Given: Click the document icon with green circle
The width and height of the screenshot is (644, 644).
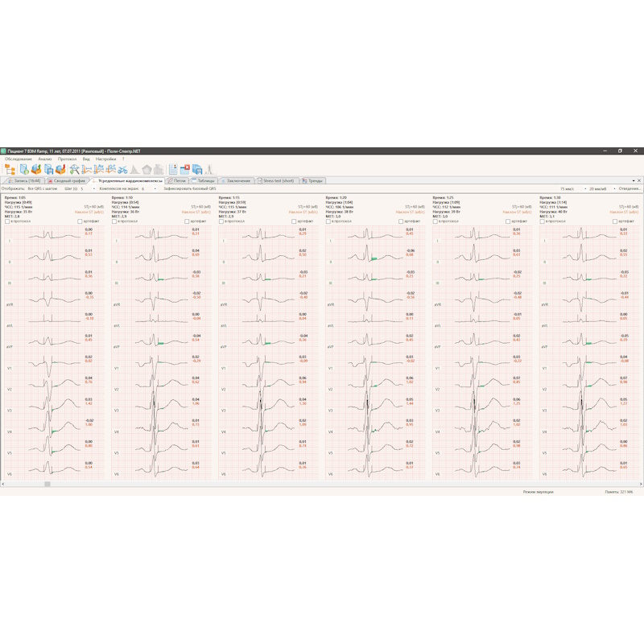Looking at the screenshot, I should (x=24, y=169).
